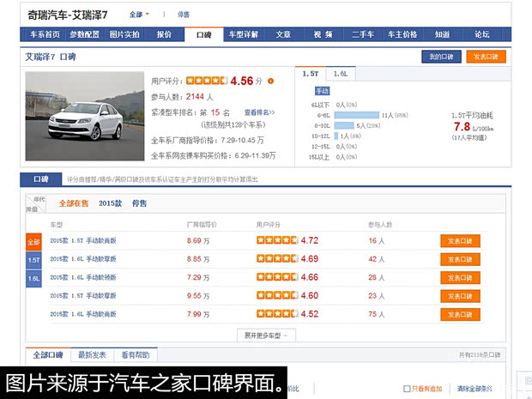Viewport: 532px width, 399px height.
Task: Open 查看排名 ranking link
Action: (x=259, y=112)
